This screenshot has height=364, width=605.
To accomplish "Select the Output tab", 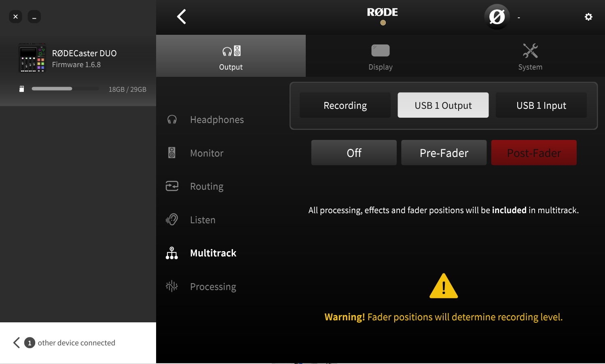I will (x=231, y=56).
